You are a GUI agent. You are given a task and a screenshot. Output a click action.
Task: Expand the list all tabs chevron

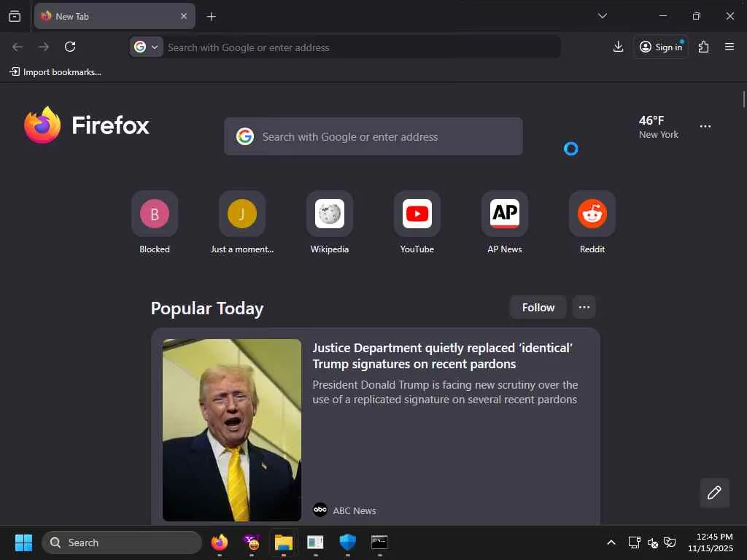pos(602,16)
